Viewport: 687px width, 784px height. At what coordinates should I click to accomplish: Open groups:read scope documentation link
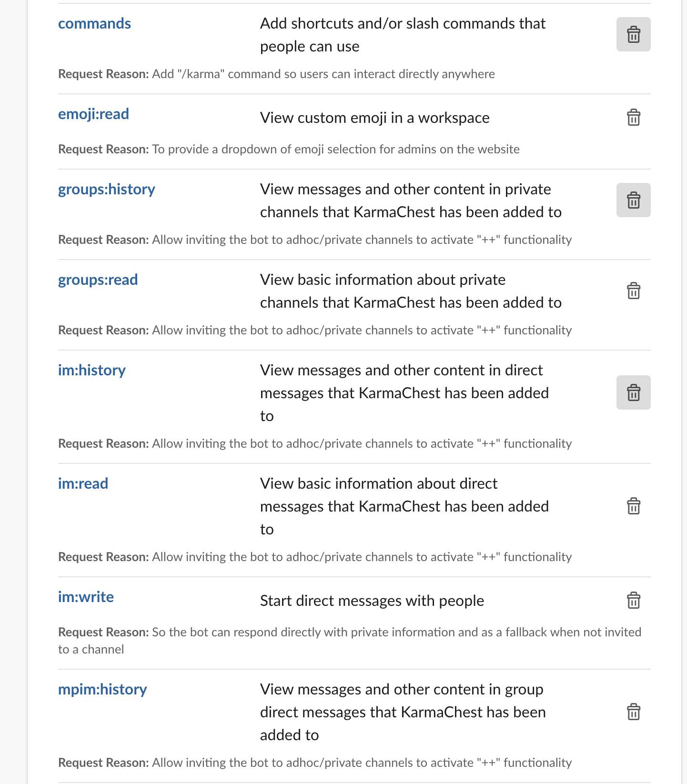[x=98, y=280]
